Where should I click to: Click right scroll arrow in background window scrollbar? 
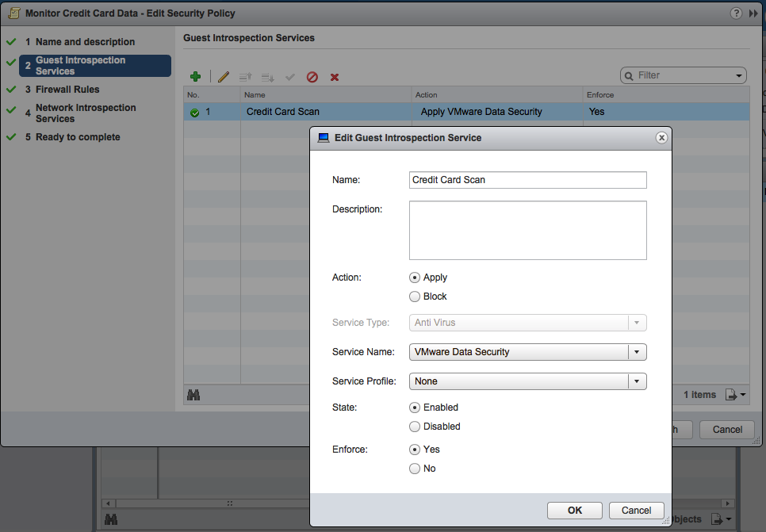[x=727, y=503]
